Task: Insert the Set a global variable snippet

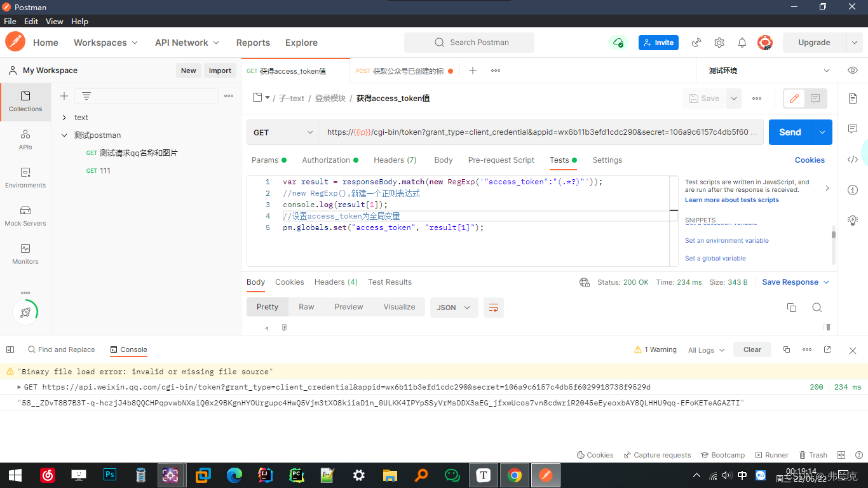Action: tap(715, 259)
